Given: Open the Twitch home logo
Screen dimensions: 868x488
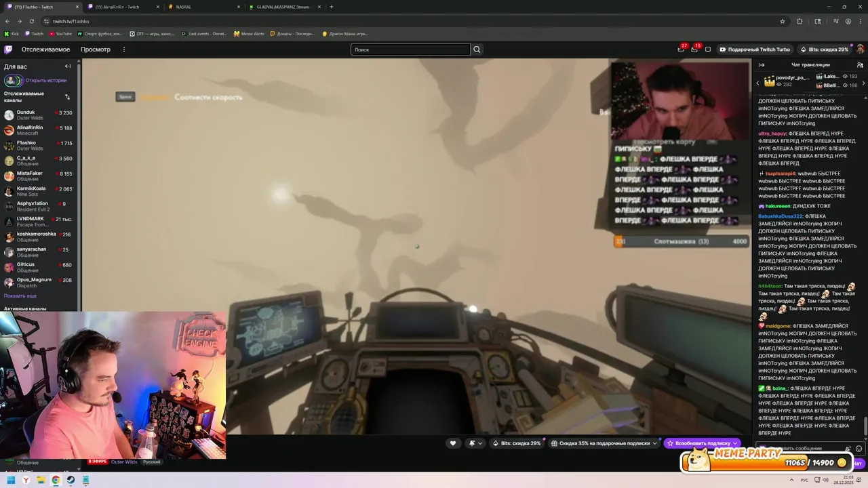Looking at the screenshot, I should pos(8,49).
